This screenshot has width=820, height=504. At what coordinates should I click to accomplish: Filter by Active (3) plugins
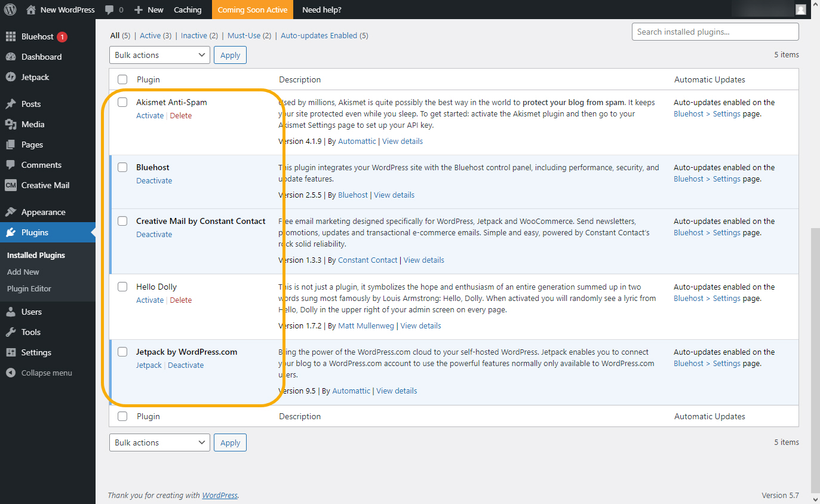pos(155,35)
